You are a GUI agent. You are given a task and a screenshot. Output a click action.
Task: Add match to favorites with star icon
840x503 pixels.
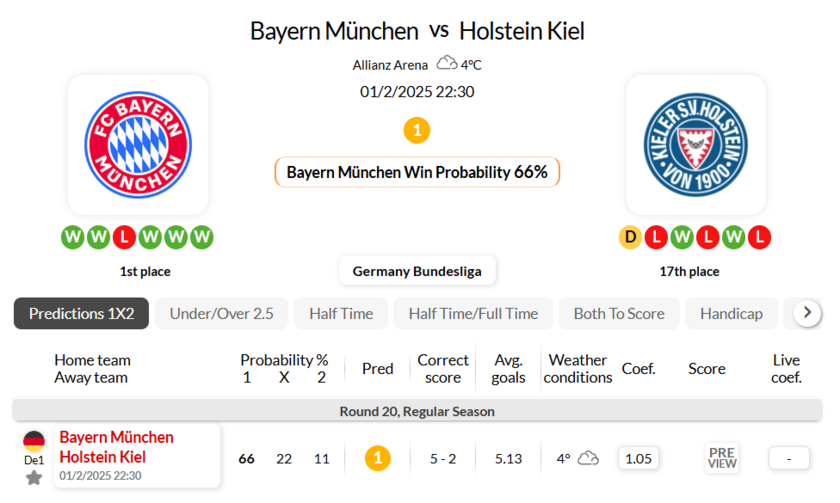coord(34,478)
